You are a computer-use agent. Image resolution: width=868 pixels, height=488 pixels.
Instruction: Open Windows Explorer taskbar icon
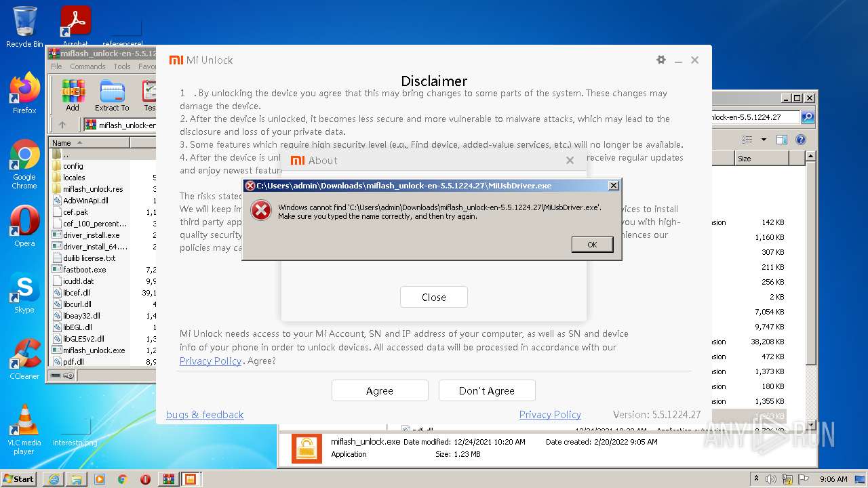[x=77, y=479]
